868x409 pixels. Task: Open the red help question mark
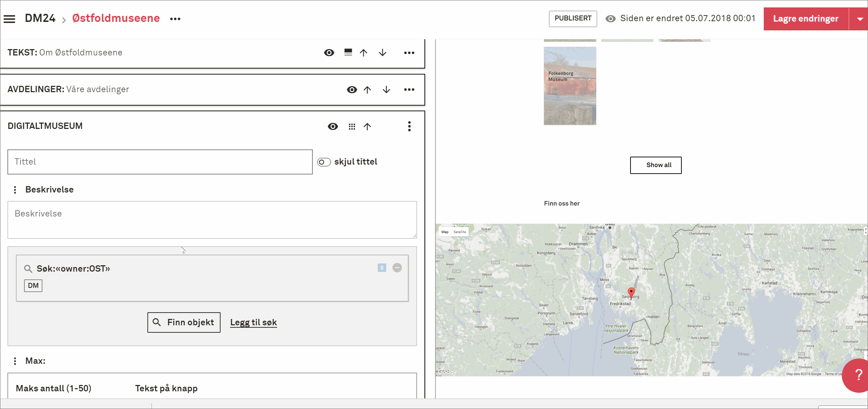pos(858,375)
